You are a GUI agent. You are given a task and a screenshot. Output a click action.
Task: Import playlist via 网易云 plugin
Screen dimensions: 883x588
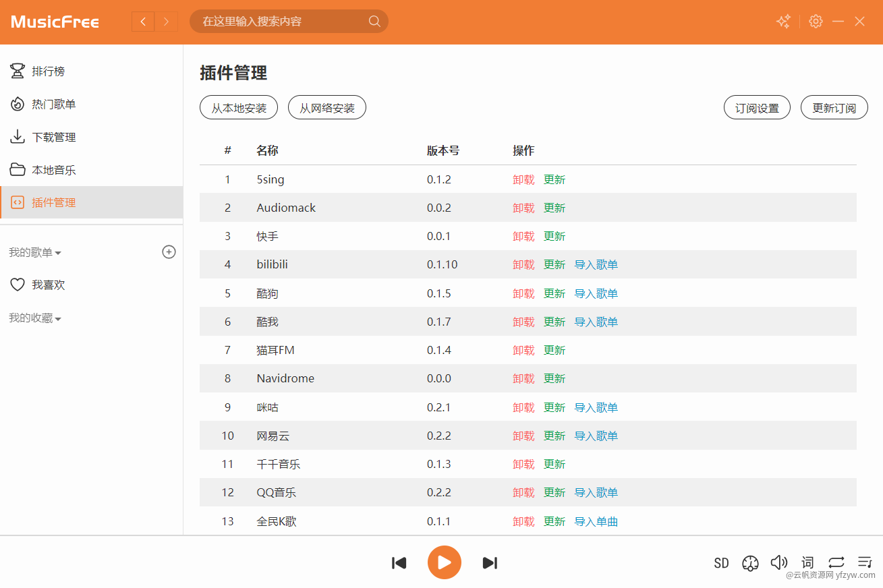pyautogui.click(x=596, y=436)
